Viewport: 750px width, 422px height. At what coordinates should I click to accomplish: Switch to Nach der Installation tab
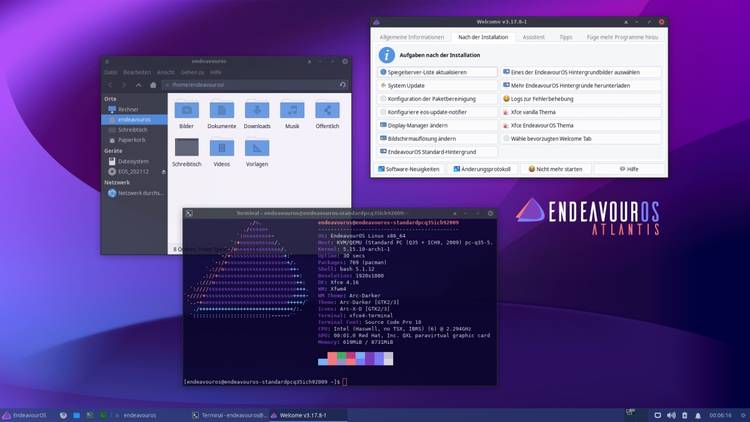pyautogui.click(x=483, y=37)
